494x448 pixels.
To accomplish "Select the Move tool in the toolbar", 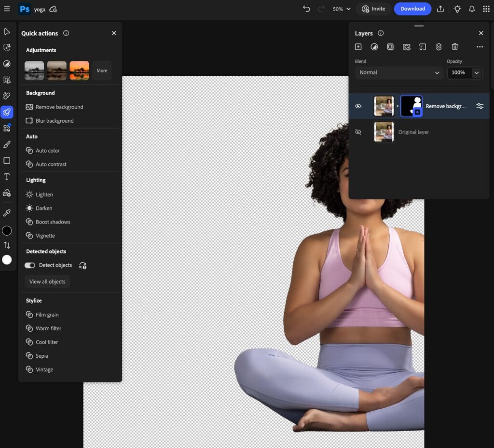I will click(x=7, y=32).
